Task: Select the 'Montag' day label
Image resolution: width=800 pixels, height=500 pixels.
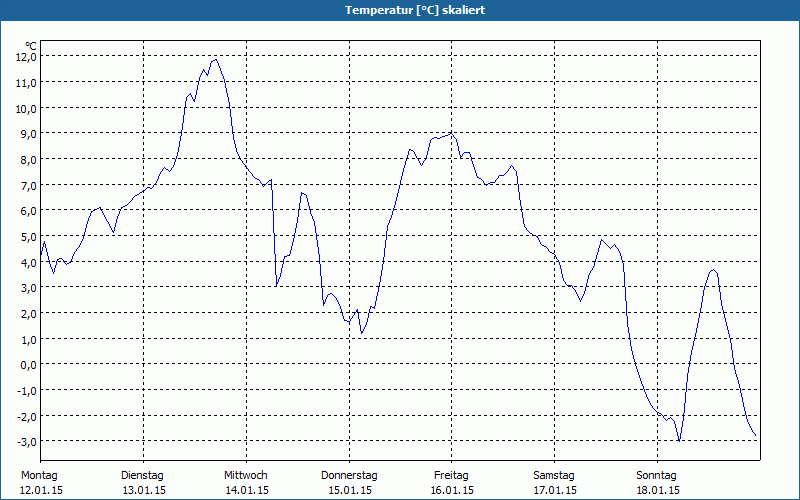Action: click(39, 476)
